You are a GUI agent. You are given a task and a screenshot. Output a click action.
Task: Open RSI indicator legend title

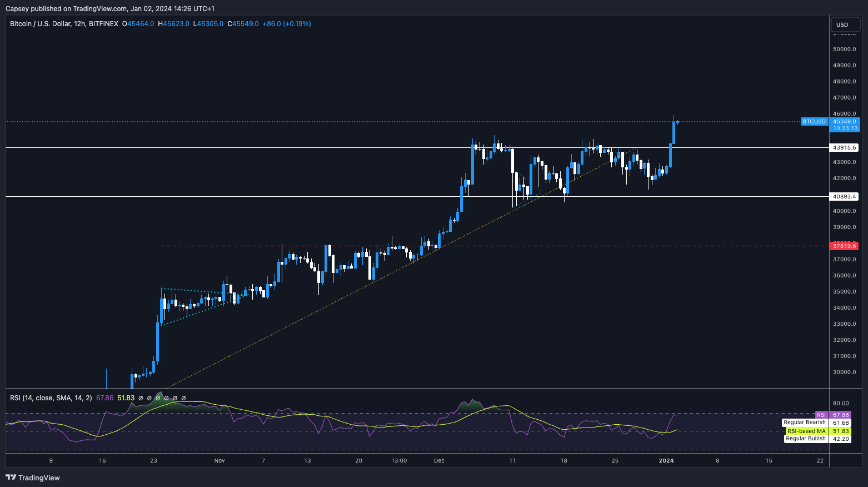51,398
